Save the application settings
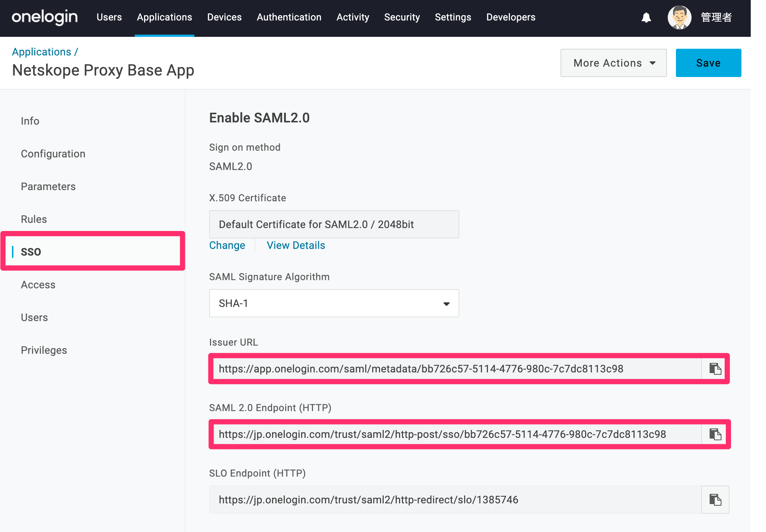The width and height of the screenshot is (766, 532). coord(708,63)
